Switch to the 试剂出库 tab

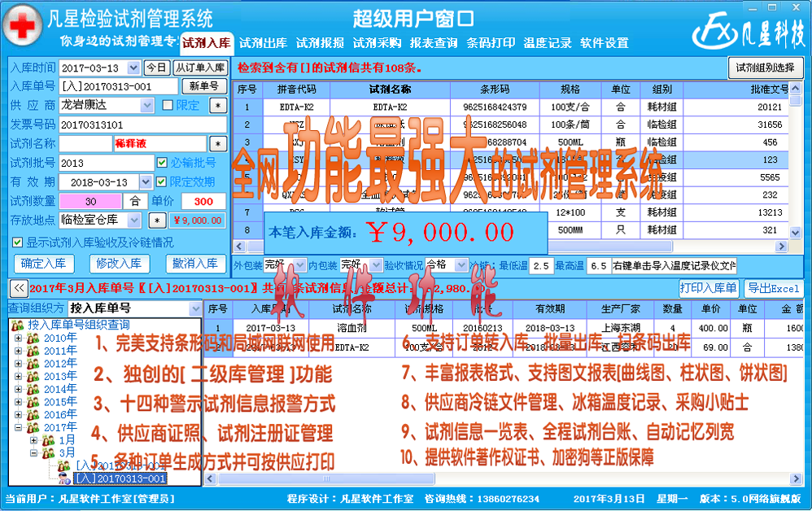click(263, 43)
